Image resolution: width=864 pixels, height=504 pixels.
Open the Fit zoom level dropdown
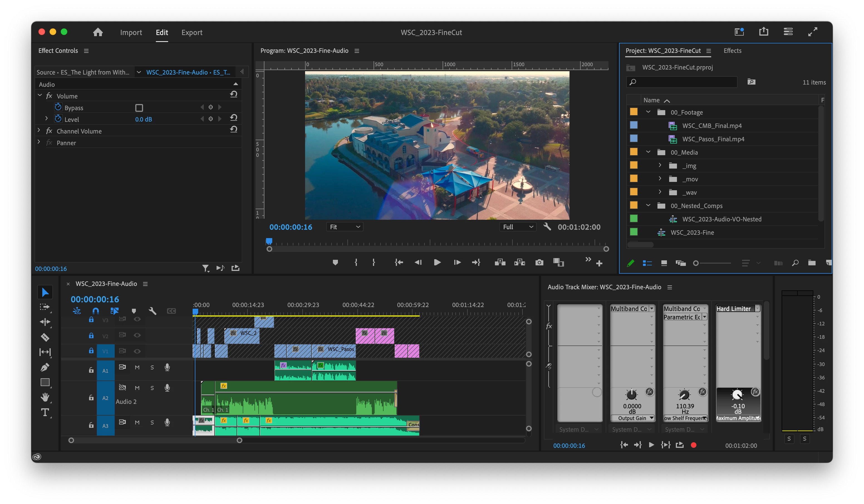click(345, 227)
